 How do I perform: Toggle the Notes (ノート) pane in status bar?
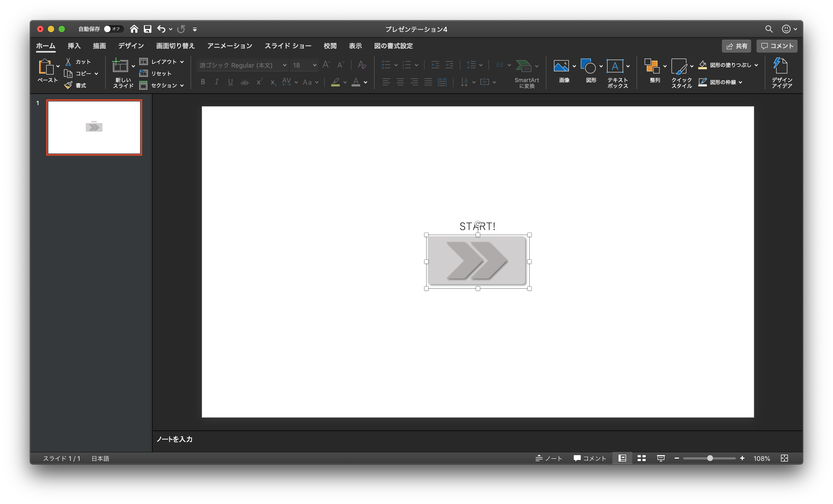coord(549,458)
